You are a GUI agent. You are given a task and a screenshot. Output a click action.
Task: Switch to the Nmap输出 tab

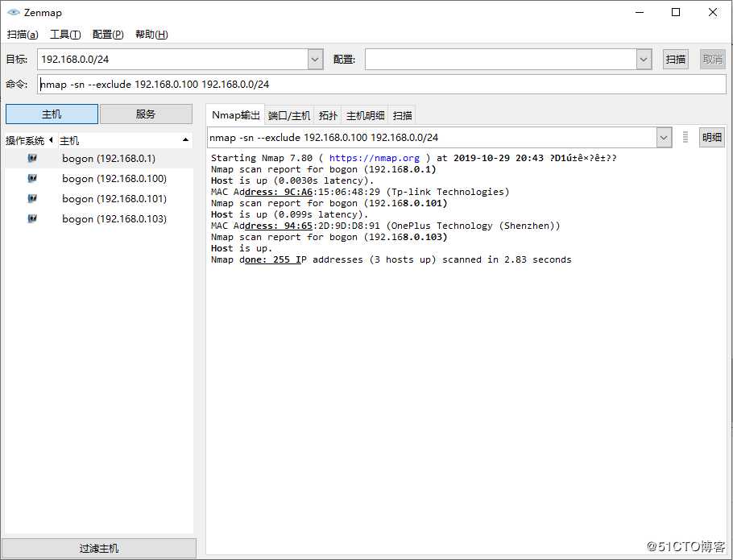tap(235, 115)
